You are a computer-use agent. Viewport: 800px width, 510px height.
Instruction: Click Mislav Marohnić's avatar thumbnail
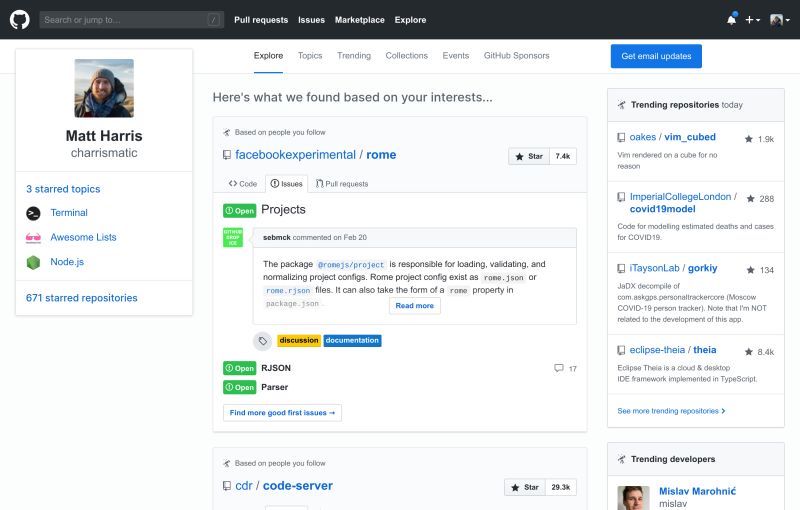coord(633,498)
